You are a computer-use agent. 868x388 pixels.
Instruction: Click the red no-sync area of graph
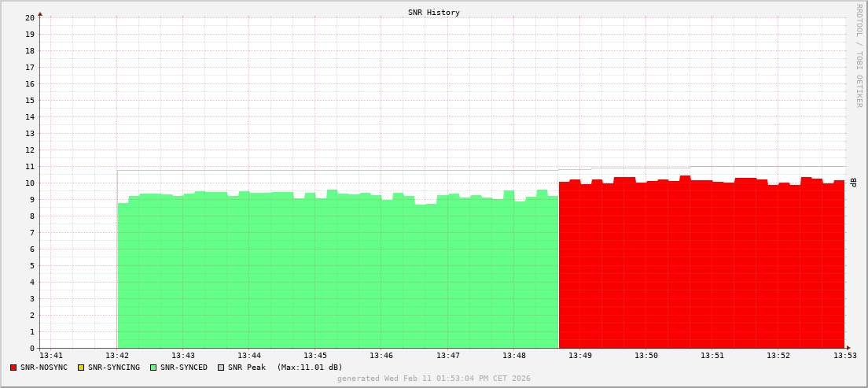coord(700,268)
